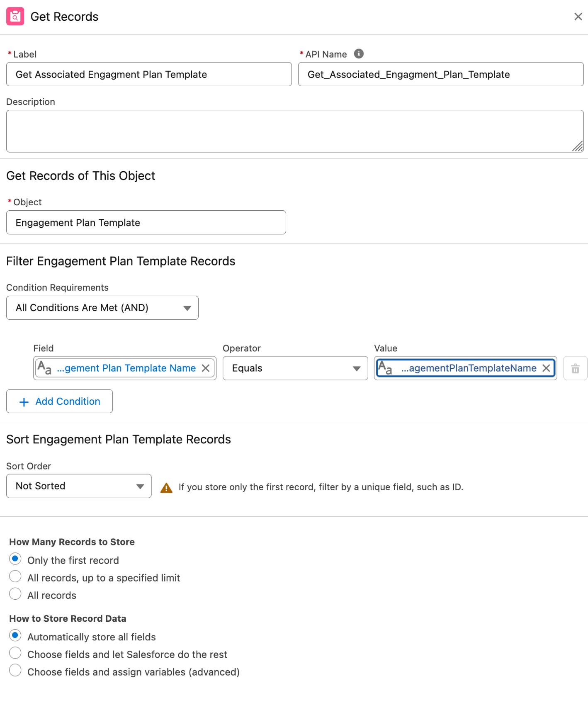The width and height of the screenshot is (588, 720).
Task: Click How to Store Record Data heading
Action: (x=68, y=619)
